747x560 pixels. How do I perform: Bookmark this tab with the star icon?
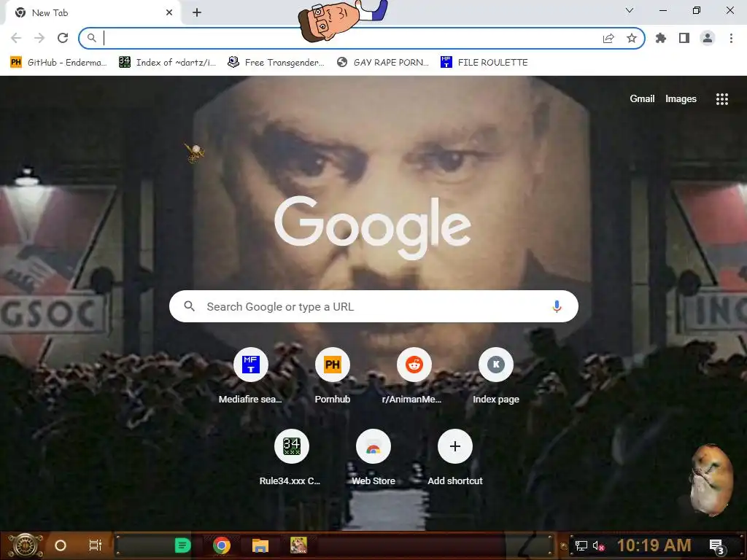point(632,38)
